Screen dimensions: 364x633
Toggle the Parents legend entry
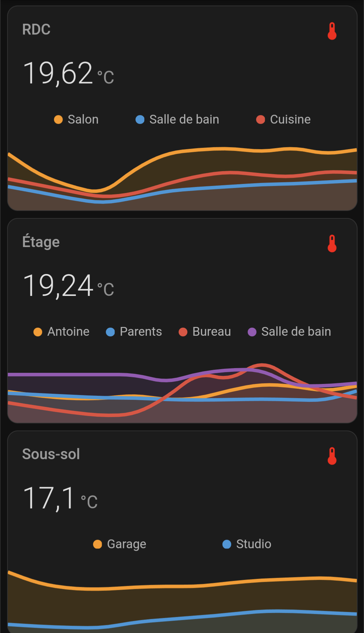[x=134, y=332]
